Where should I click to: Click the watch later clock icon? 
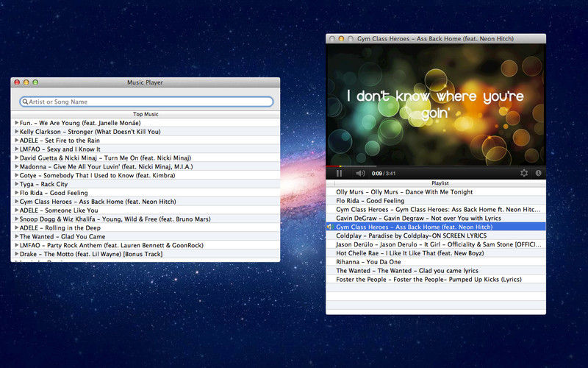(x=538, y=173)
